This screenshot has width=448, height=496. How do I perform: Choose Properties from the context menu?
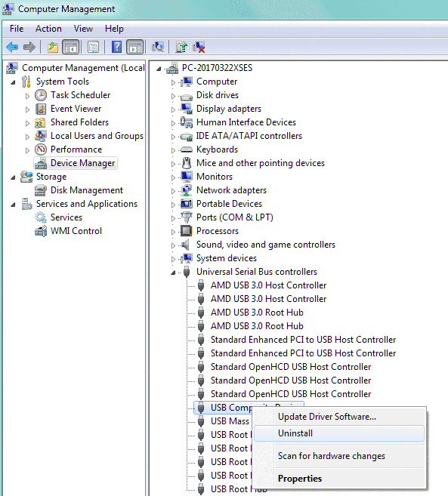tap(338, 479)
